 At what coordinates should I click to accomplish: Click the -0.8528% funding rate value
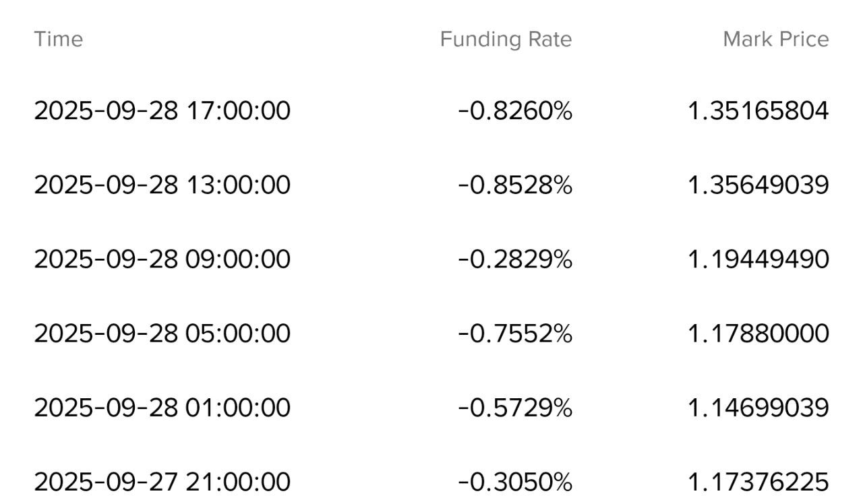[x=515, y=185]
